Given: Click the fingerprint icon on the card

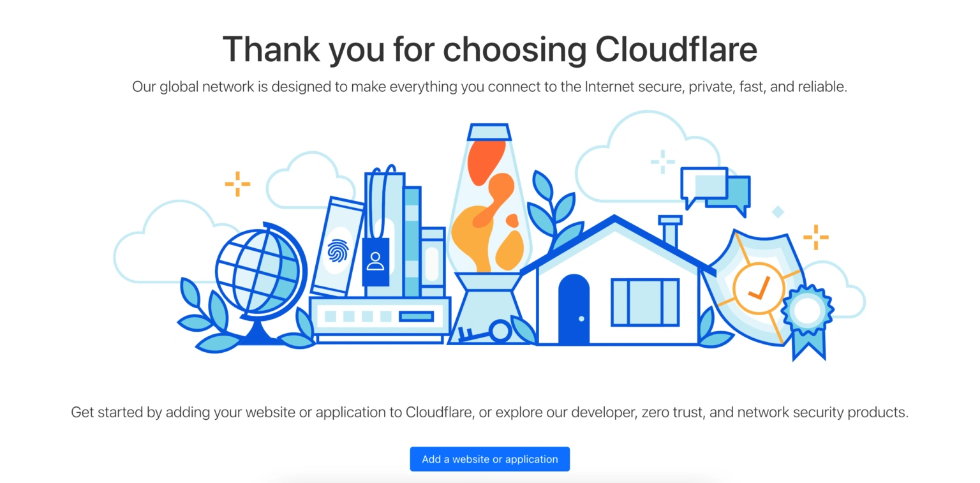Looking at the screenshot, I should pyautogui.click(x=338, y=251).
